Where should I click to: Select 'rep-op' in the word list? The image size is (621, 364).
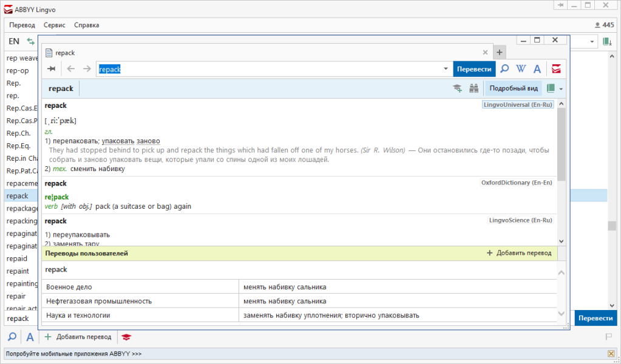[x=18, y=71]
